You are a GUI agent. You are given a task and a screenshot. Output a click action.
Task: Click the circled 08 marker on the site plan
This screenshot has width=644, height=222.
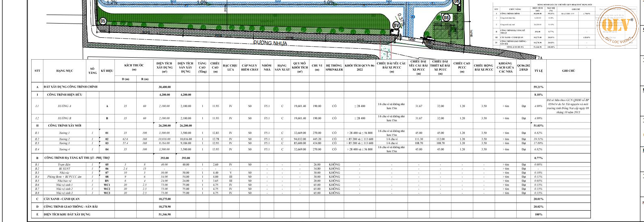point(447,18)
